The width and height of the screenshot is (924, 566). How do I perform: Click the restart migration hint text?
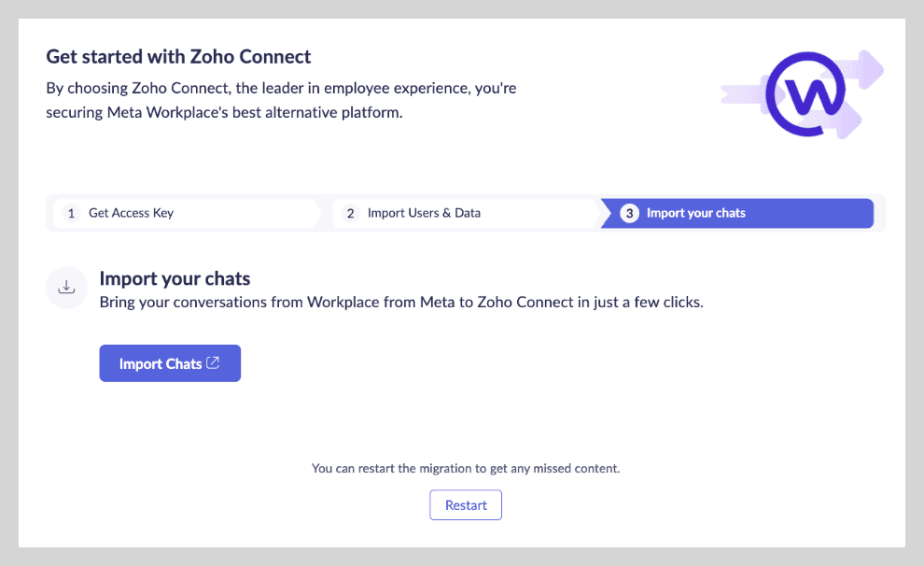tap(465, 468)
